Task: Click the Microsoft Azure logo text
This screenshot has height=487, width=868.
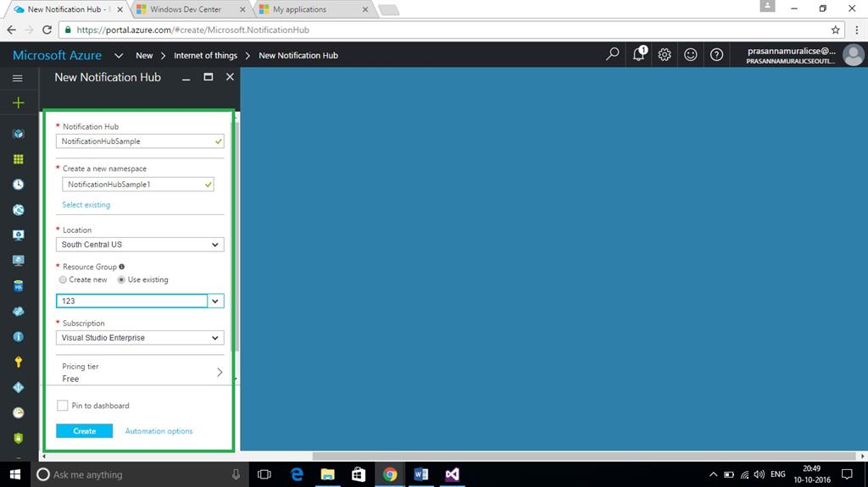Action: (57, 55)
